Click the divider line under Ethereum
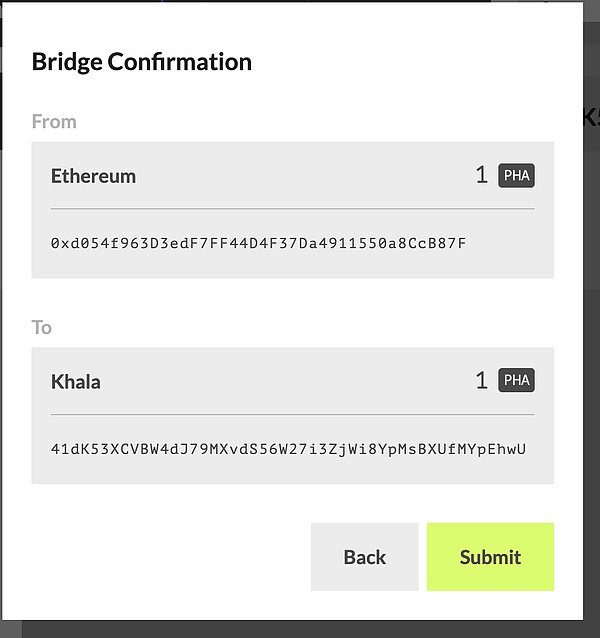 tap(292, 209)
